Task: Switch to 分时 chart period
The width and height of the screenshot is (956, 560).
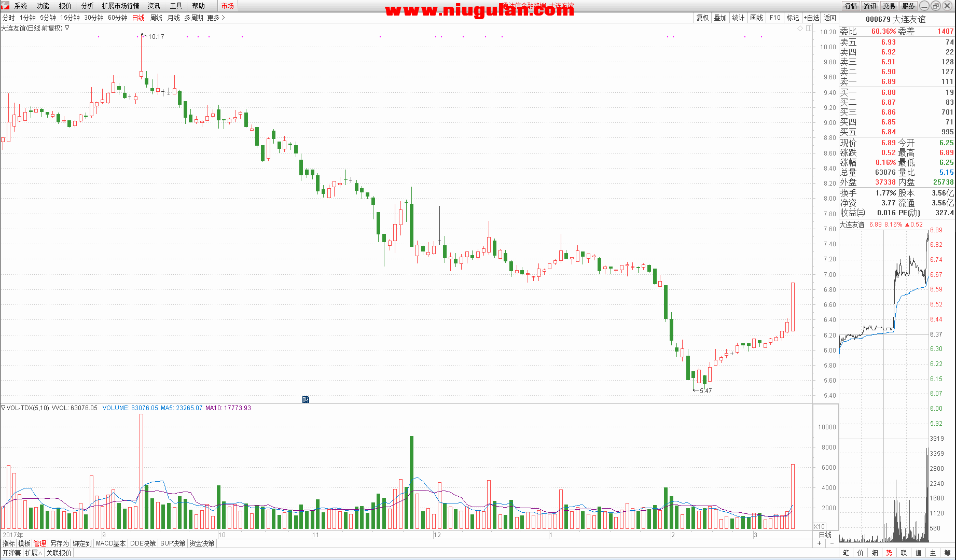Action: tap(9, 18)
